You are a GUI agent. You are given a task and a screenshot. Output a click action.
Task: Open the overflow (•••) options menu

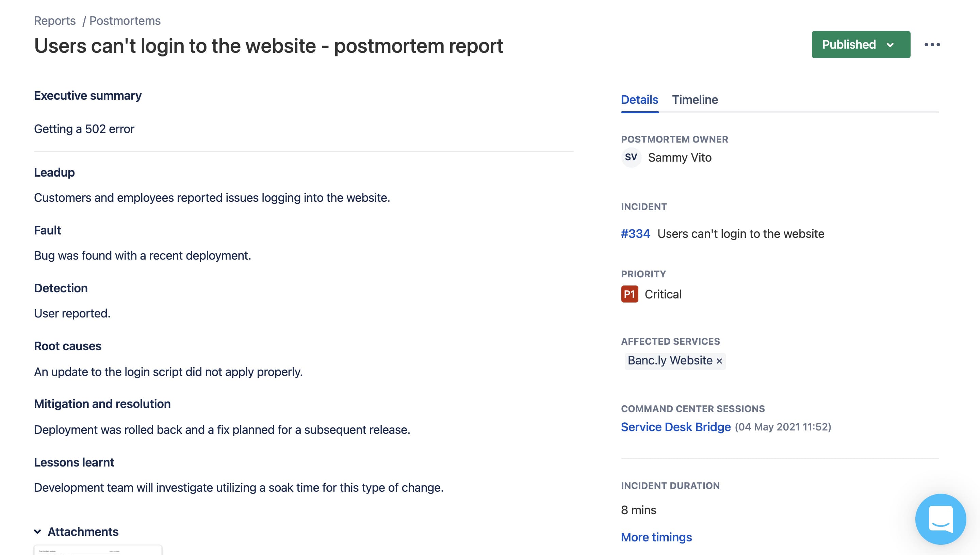[x=933, y=45]
